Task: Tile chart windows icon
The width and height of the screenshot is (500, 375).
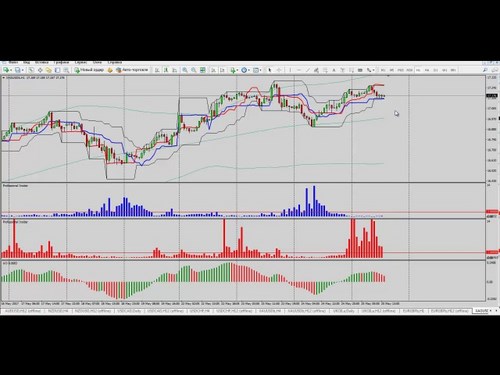Action: (202, 70)
